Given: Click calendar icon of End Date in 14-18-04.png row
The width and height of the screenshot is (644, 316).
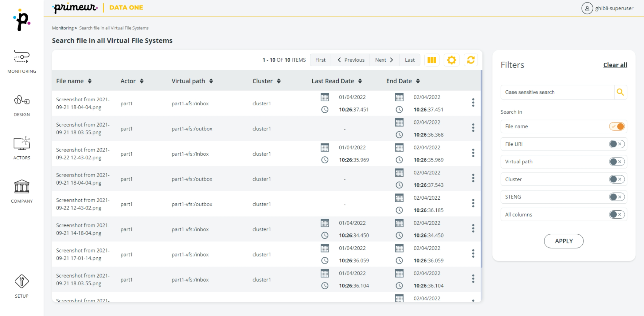Looking at the screenshot, I should [x=399, y=223].
